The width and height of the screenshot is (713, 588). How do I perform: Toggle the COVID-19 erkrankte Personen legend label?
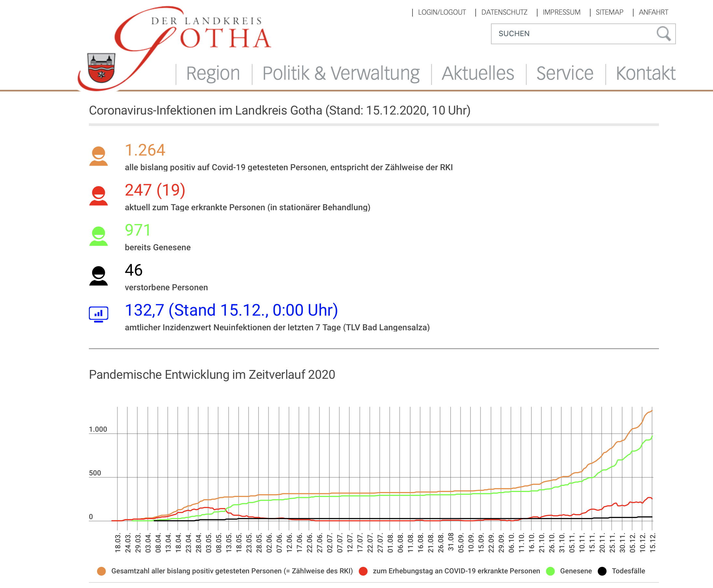[x=456, y=571]
